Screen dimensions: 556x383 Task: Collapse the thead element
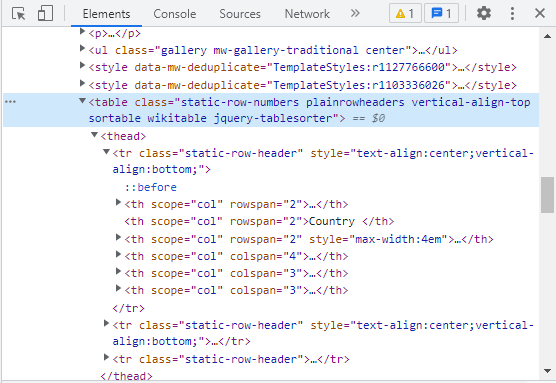pyautogui.click(x=94, y=135)
